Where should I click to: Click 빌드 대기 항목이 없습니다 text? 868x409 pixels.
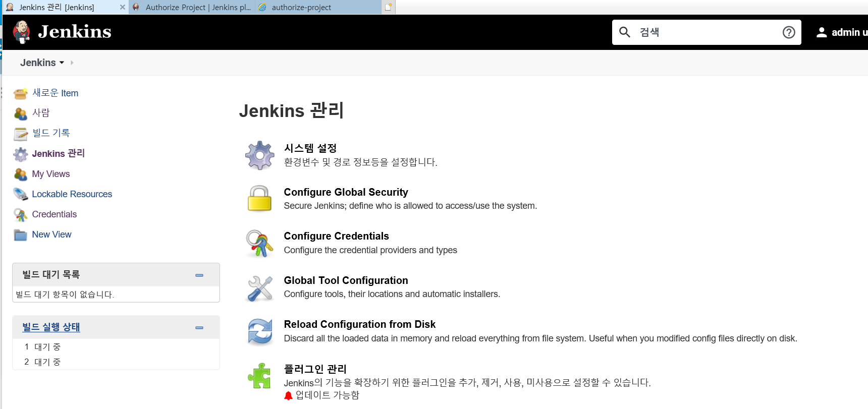tap(65, 295)
